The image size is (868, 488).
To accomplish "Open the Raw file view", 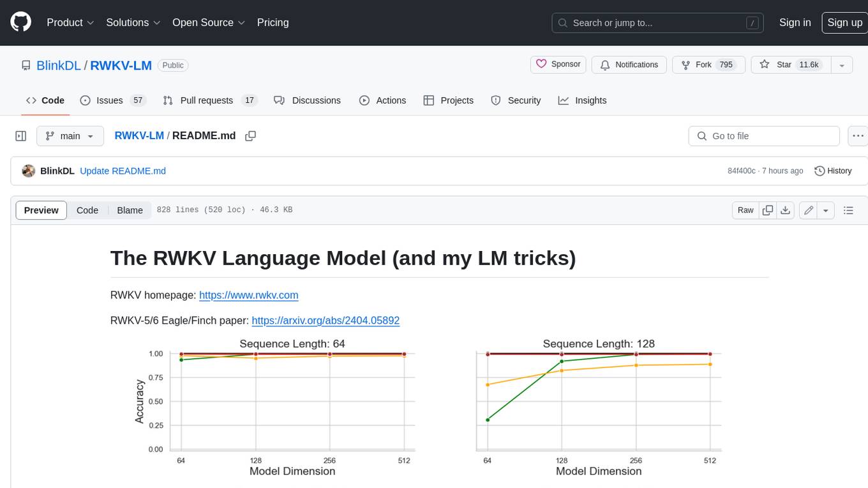I will pos(745,210).
